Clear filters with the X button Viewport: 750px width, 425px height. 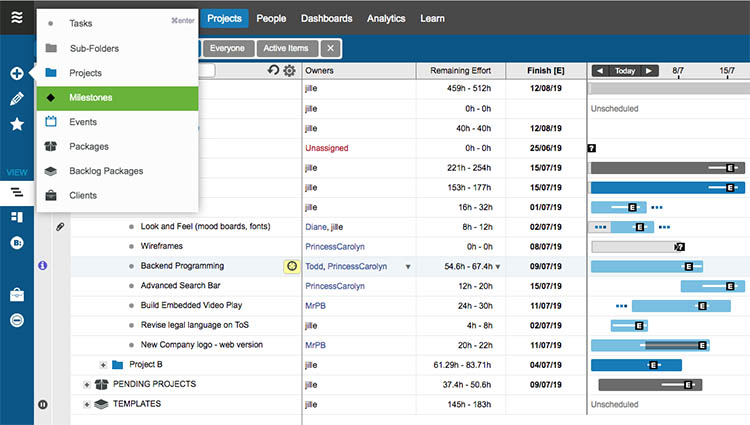pyautogui.click(x=331, y=48)
